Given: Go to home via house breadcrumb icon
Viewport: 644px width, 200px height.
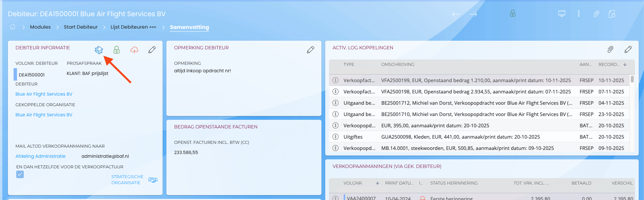Looking at the screenshot, I should pyautogui.click(x=12, y=27).
